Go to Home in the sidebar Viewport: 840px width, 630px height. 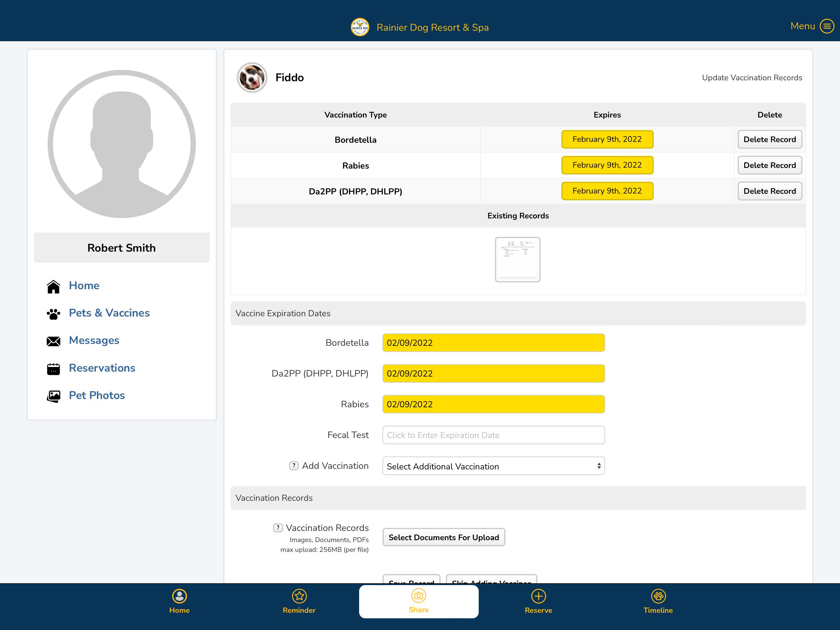pyautogui.click(x=84, y=285)
